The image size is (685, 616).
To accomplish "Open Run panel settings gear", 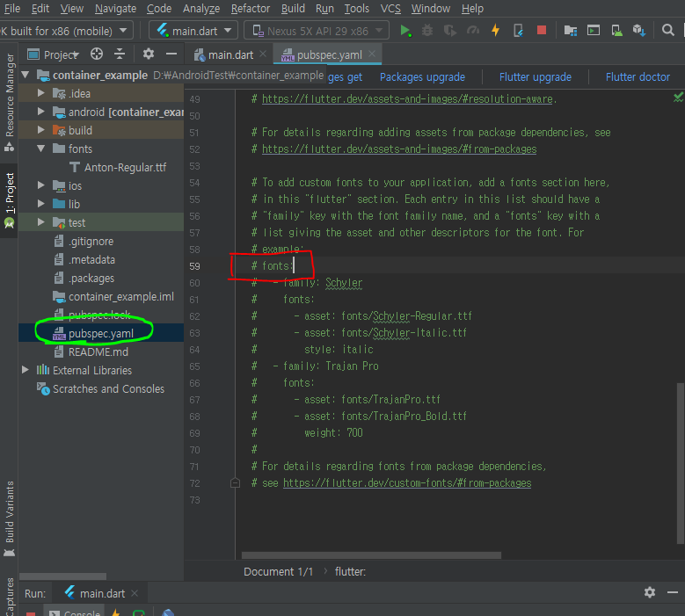I will tap(650, 592).
